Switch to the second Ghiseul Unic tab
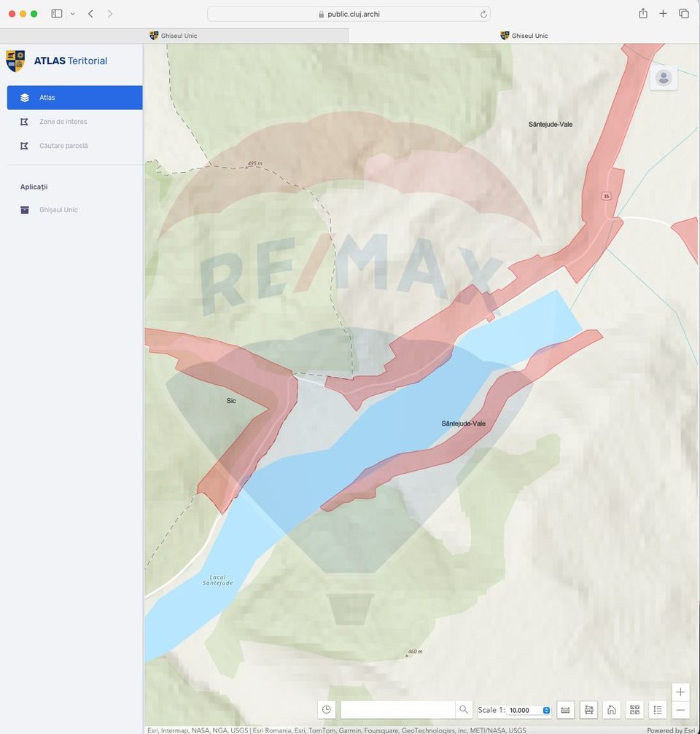Viewport: 700px width, 734px height. click(524, 35)
